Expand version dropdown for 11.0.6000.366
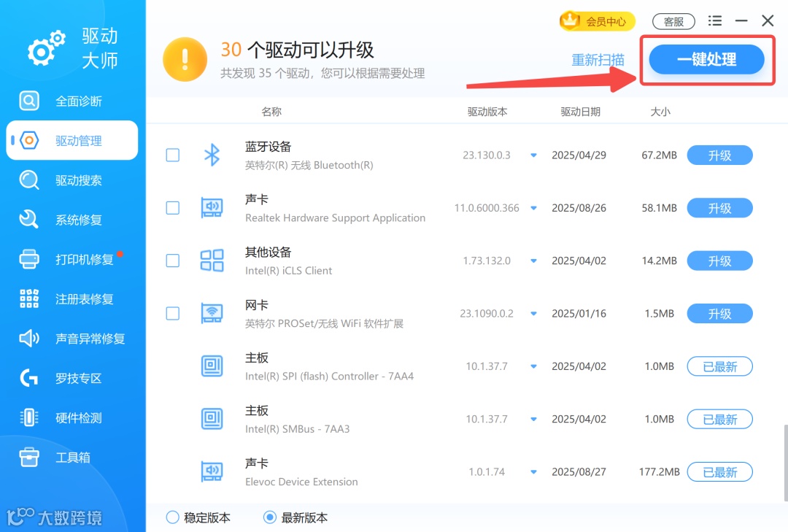788x532 pixels. [533, 208]
